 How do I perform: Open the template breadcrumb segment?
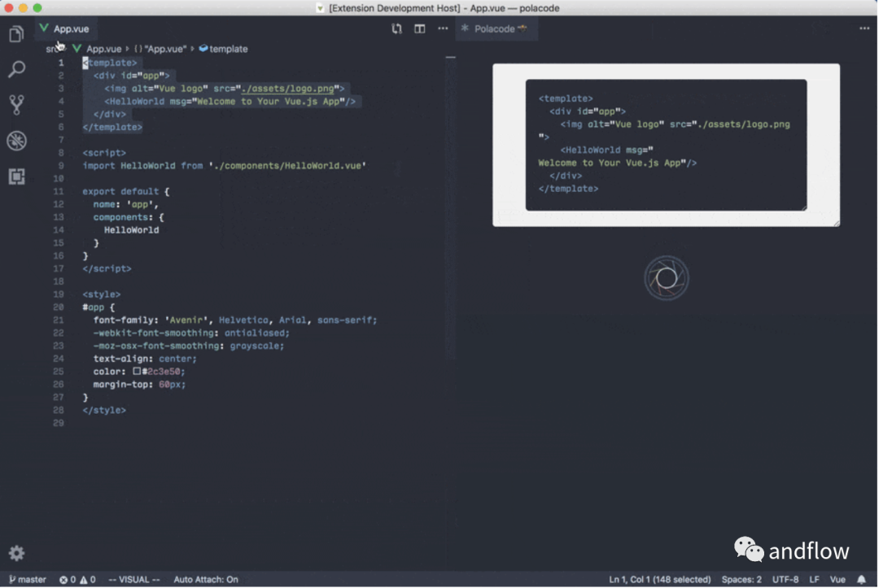[229, 49]
